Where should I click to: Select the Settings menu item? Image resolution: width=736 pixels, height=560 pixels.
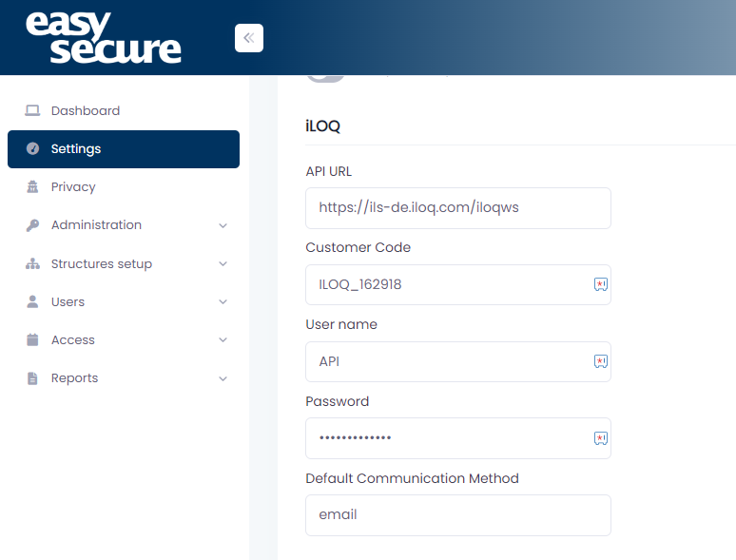pyautogui.click(x=124, y=149)
